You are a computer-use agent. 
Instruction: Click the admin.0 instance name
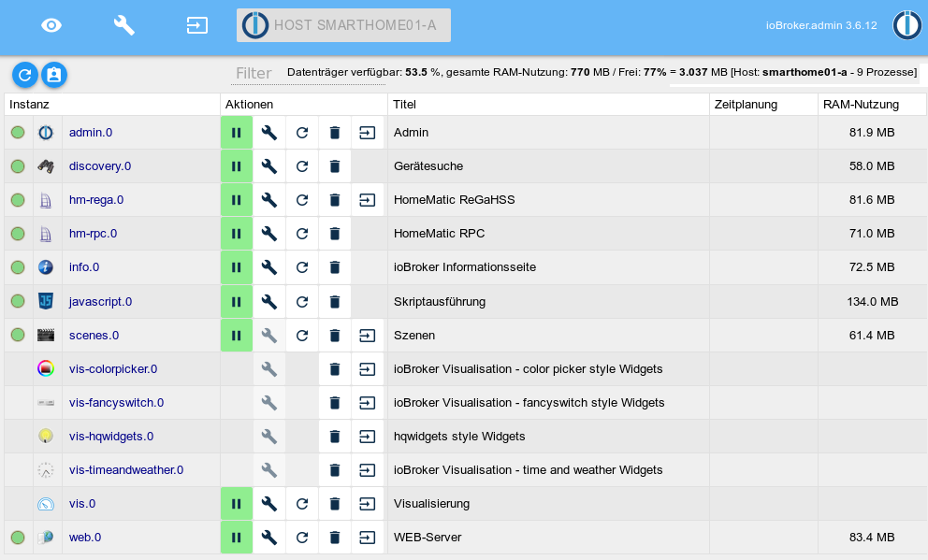pos(91,133)
